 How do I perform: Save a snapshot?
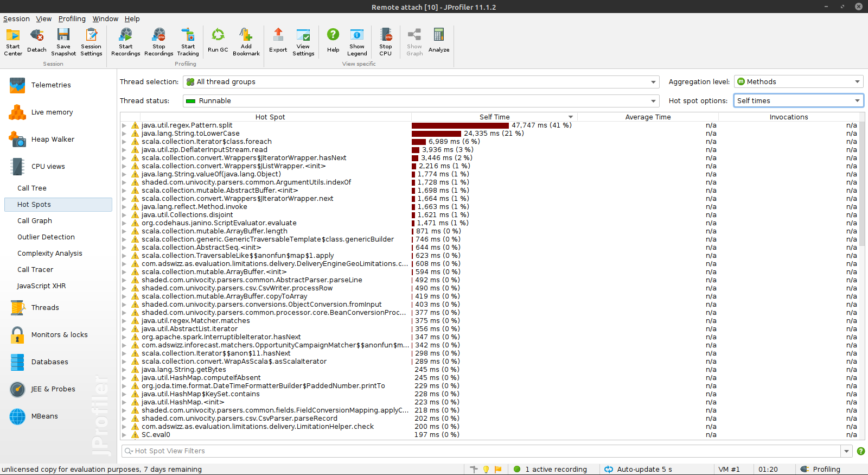pyautogui.click(x=63, y=42)
